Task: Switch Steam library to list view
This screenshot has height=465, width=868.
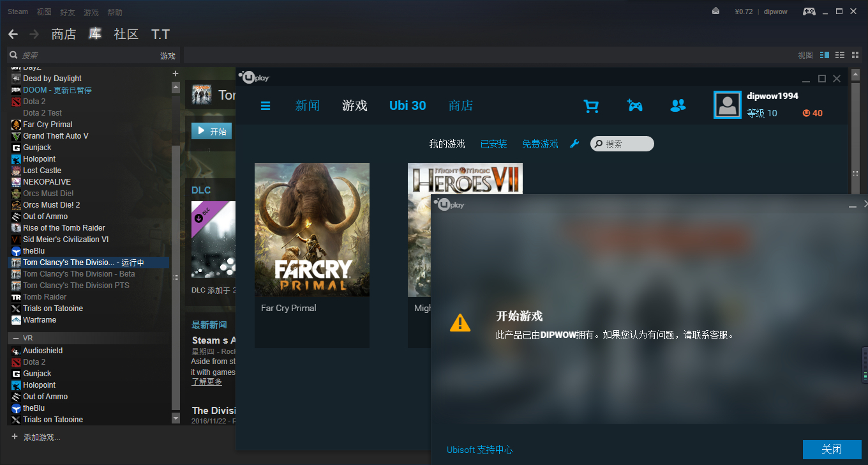Action: pos(840,55)
